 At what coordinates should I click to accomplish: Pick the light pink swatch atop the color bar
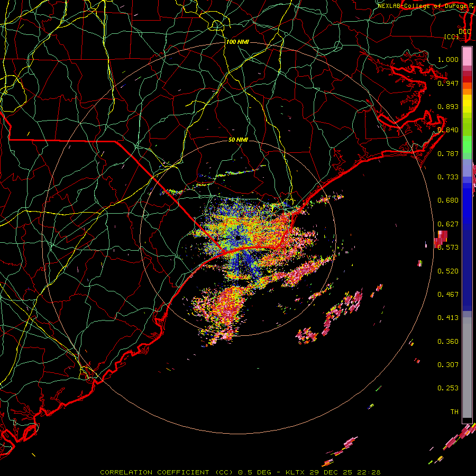(x=467, y=57)
